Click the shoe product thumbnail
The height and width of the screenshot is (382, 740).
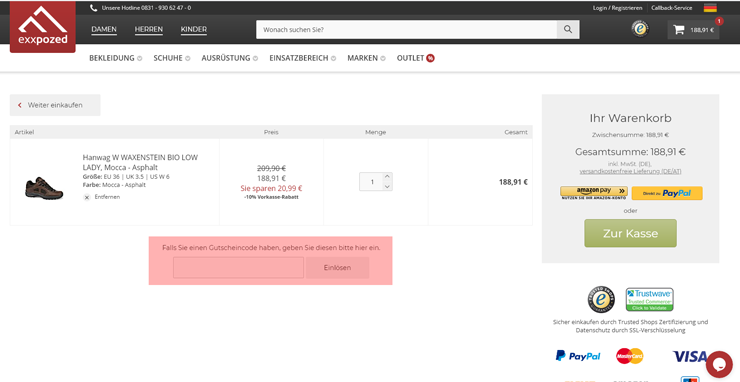click(x=44, y=188)
